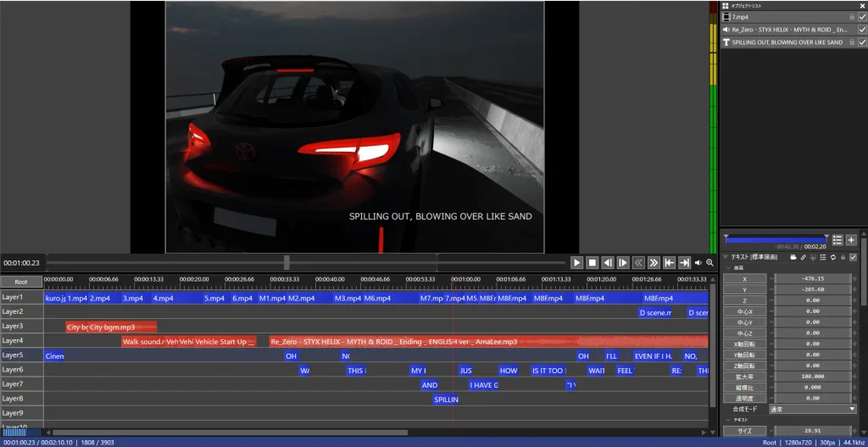Click the 中心X animation label button
The image size is (868, 447).
[x=744, y=311]
